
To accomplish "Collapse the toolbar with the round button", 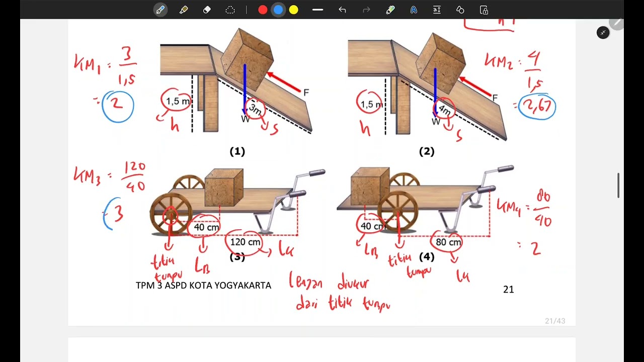I will [x=603, y=33].
